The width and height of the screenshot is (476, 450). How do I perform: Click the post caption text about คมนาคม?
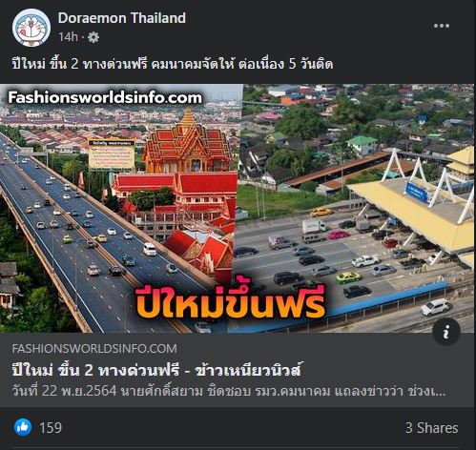[x=173, y=64]
